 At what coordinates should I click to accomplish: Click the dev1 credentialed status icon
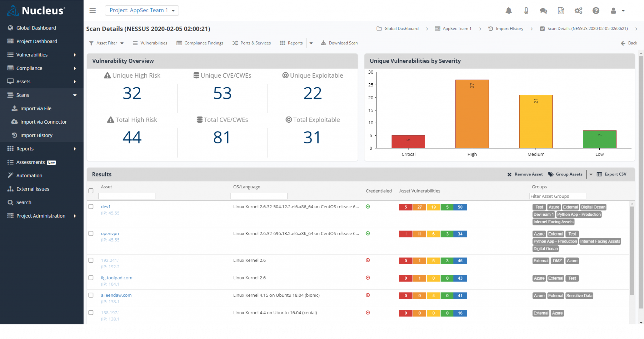coord(368,207)
